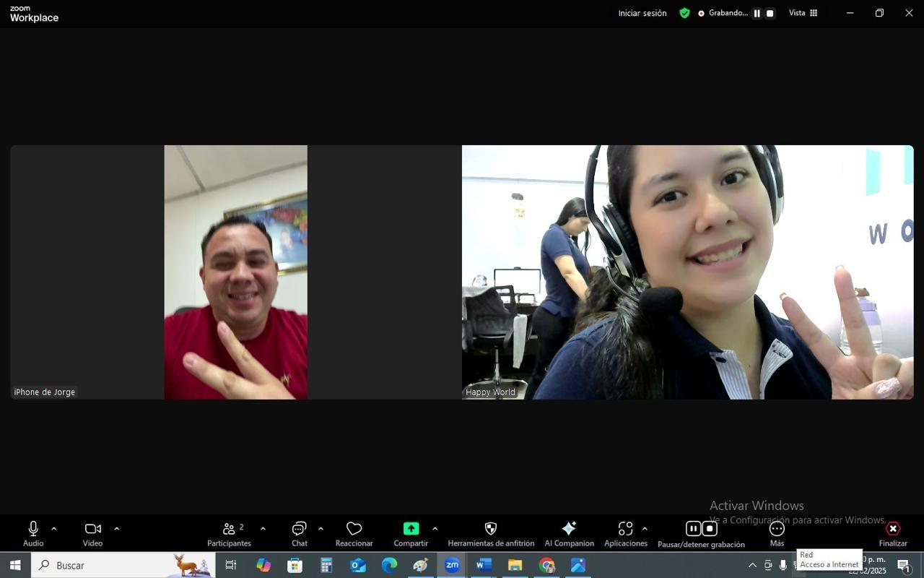
Task: Expand the video options arrow
Action: coord(116,529)
